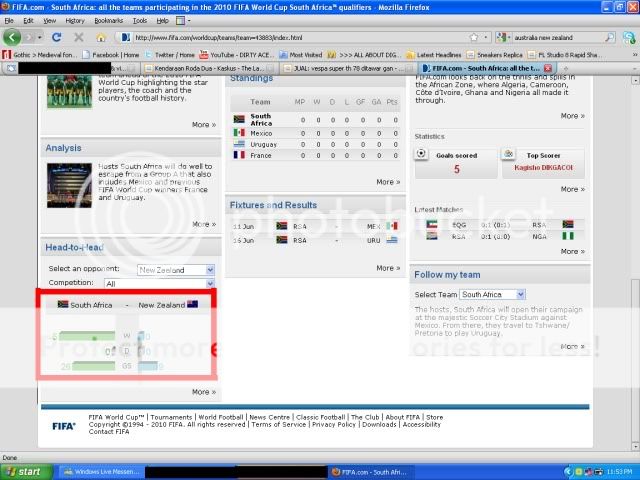Image resolution: width=640 pixels, height=480 pixels.
Task: Open Classic Football footer link
Action: click(x=320, y=417)
